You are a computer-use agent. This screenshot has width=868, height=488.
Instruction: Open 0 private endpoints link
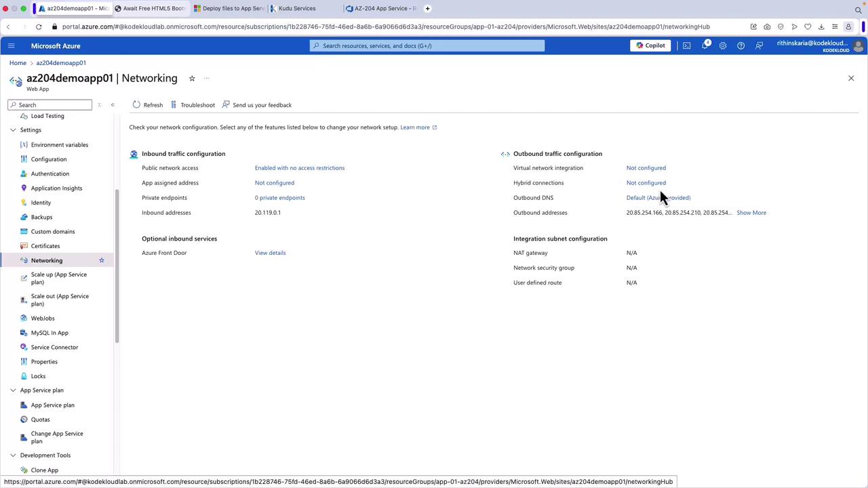280,198
